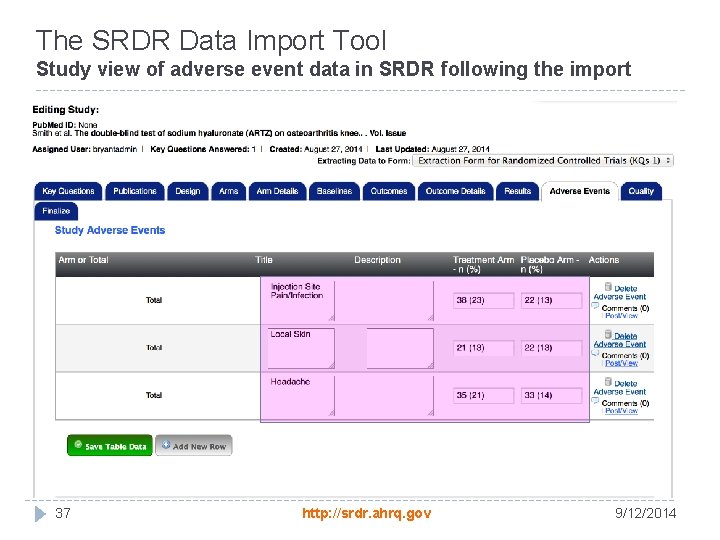Click description box for Local Skin row

pos(400,348)
